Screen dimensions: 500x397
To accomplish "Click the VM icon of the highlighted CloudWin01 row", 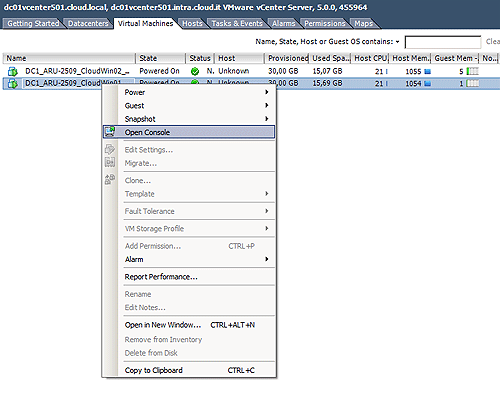I will coord(13,83).
